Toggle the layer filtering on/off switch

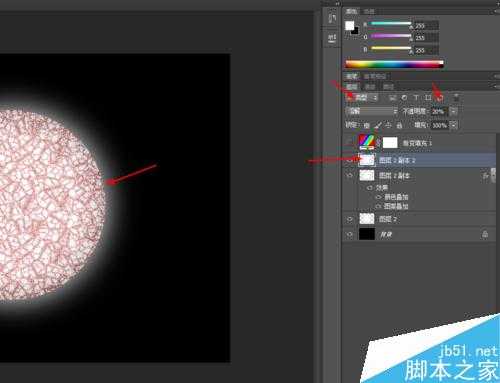[x=456, y=98]
